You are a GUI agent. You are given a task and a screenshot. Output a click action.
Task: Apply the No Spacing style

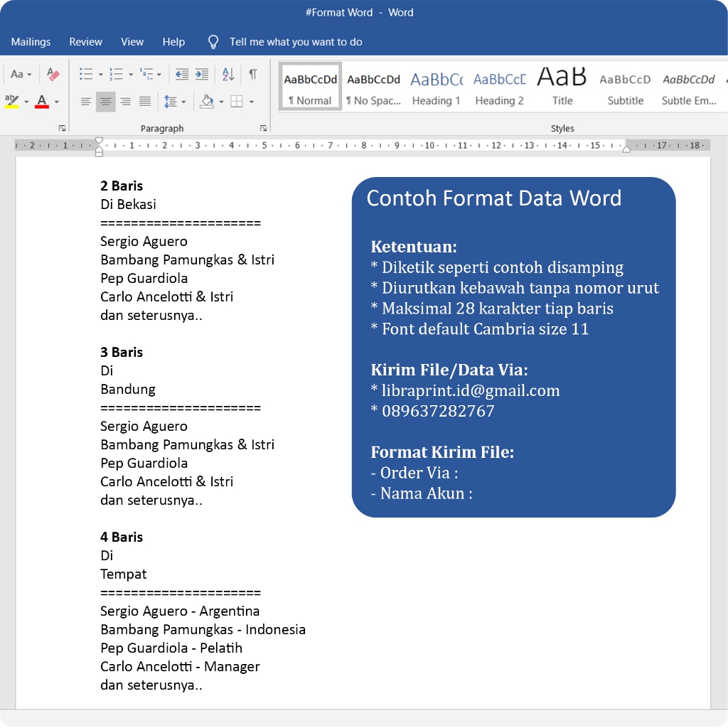click(x=374, y=87)
